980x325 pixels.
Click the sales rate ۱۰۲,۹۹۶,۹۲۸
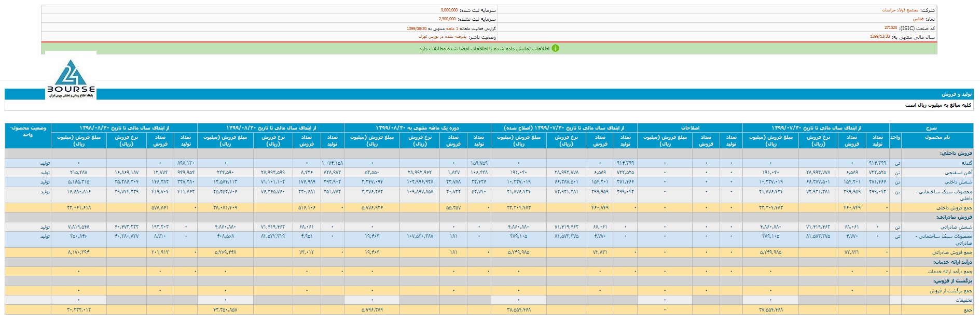coord(420,182)
